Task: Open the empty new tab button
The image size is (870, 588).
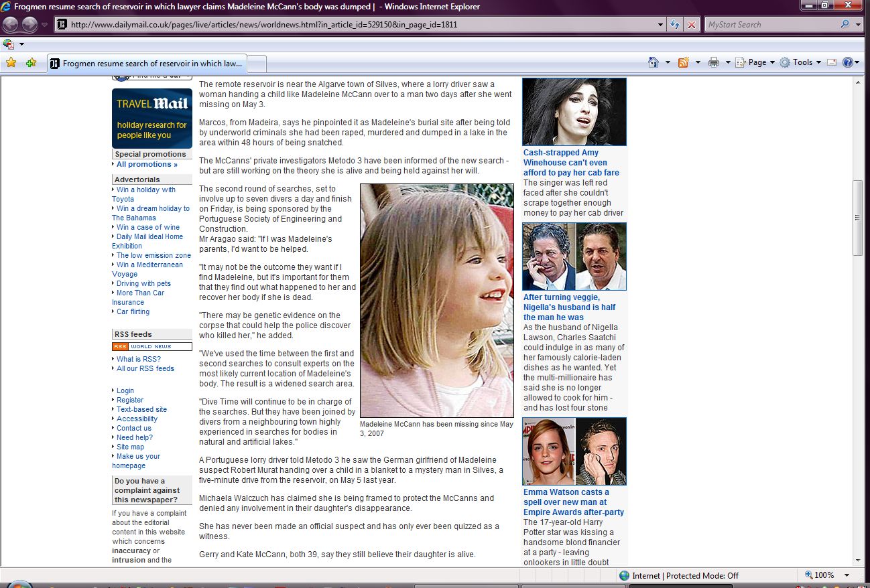Action: [x=257, y=64]
